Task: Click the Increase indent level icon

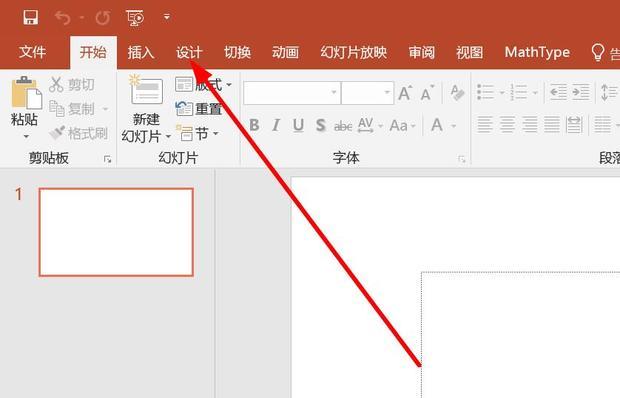Action: point(581,92)
